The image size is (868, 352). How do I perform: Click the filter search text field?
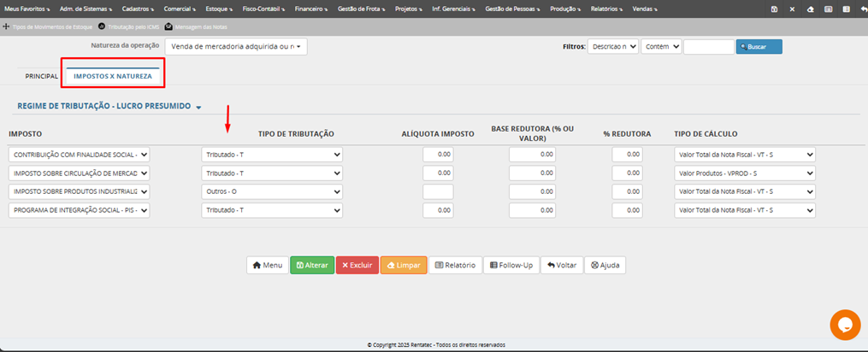coord(708,47)
